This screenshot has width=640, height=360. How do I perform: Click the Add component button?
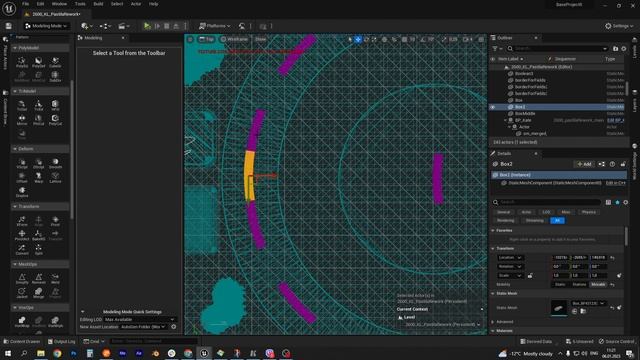[x=584, y=164]
